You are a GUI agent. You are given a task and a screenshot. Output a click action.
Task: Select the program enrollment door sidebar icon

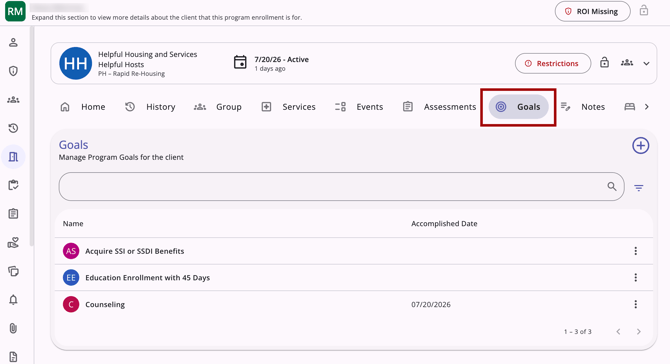pyautogui.click(x=13, y=157)
